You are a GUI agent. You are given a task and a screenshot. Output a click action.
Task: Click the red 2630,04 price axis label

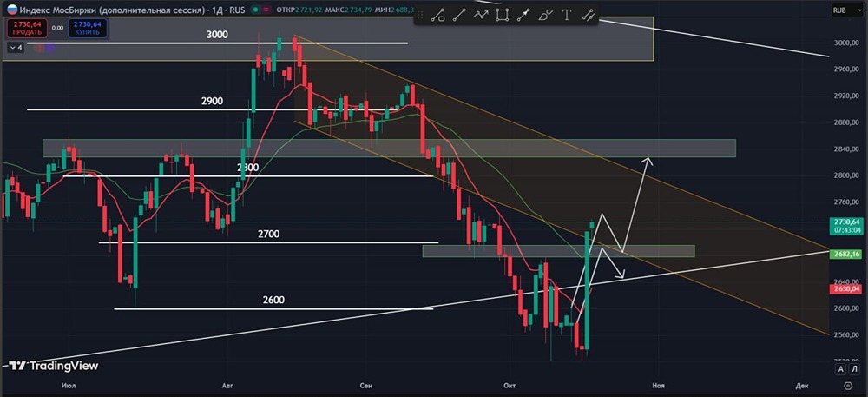pyautogui.click(x=845, y=288)
